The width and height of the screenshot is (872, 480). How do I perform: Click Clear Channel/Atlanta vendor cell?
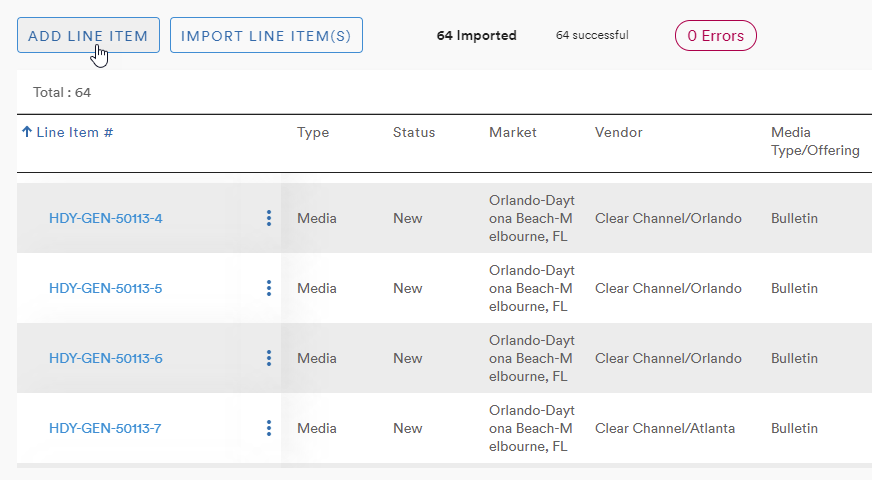point(665,428)
